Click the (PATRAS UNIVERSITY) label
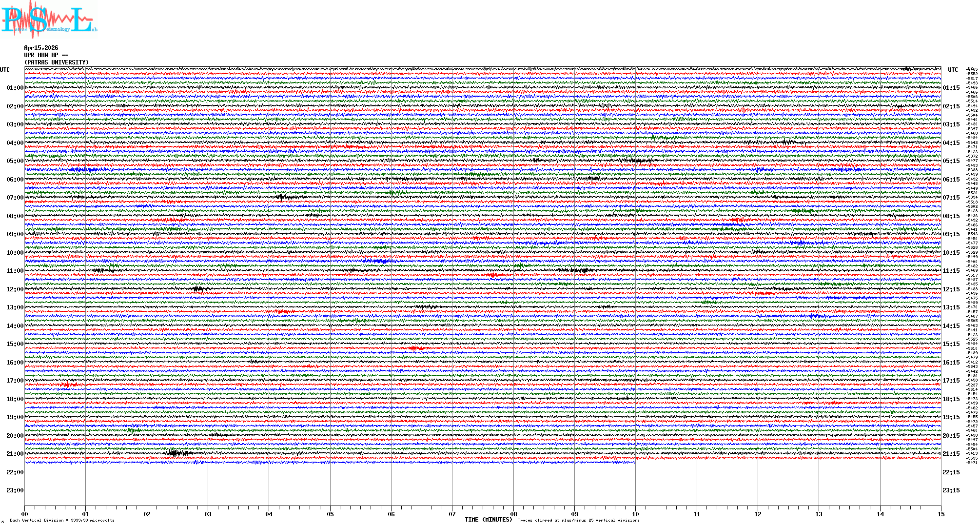980x527 pixels. click(57, 62)
